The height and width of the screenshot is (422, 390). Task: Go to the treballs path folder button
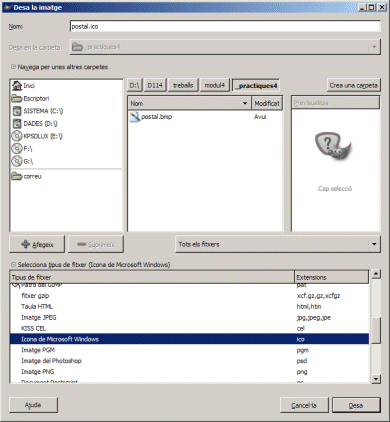[x=183, y=85]
